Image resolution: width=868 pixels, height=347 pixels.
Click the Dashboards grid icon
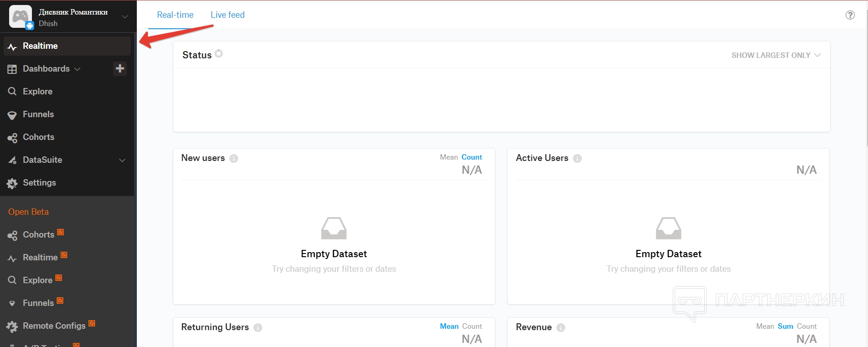click(x=12, y=69)
